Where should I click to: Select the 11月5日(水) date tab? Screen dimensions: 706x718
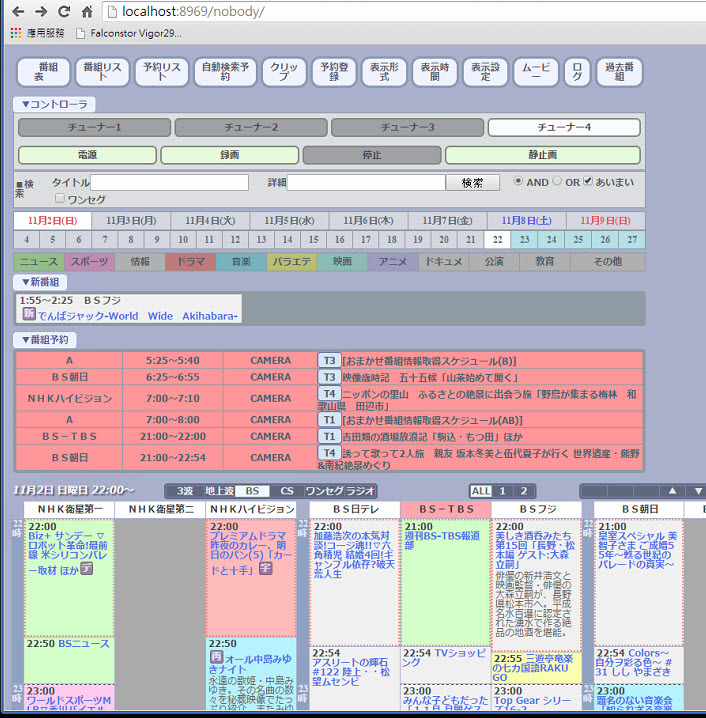289,221
